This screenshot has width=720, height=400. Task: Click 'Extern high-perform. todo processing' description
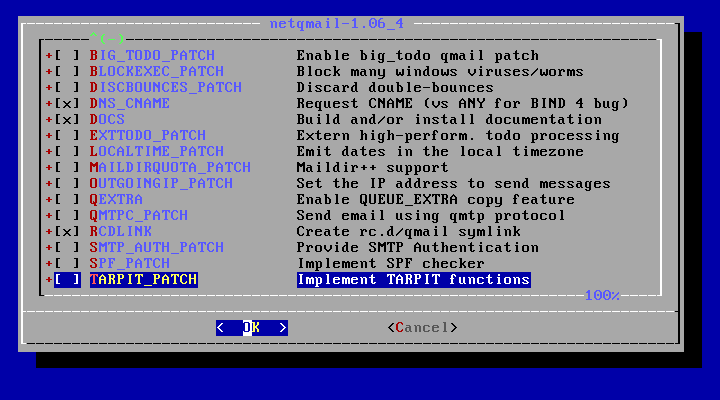[458, 135]
